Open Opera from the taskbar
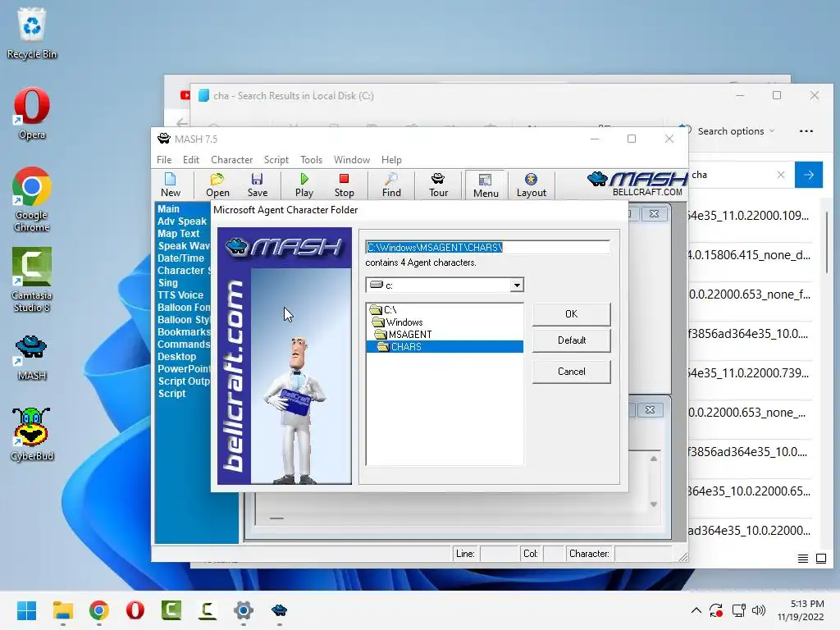Viewport: 840px width, 630px height. [135, 610]
